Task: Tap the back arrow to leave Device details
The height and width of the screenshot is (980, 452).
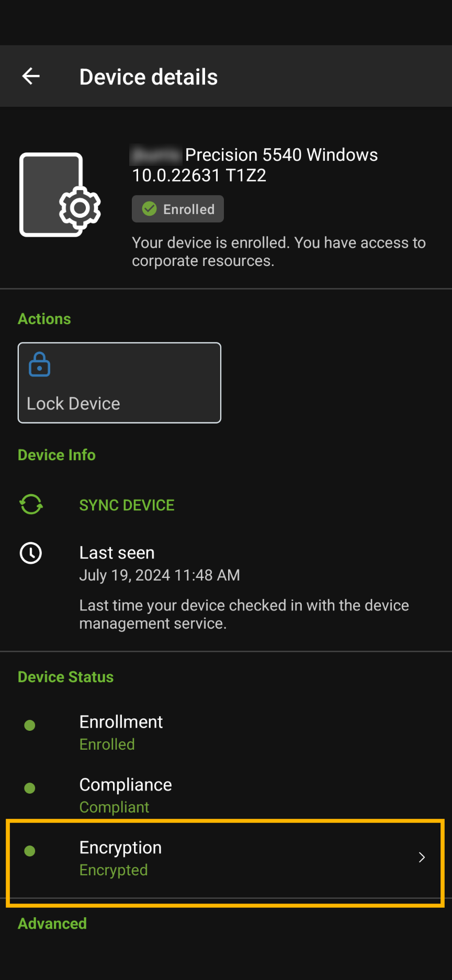Action: click(x=31, y=76)
